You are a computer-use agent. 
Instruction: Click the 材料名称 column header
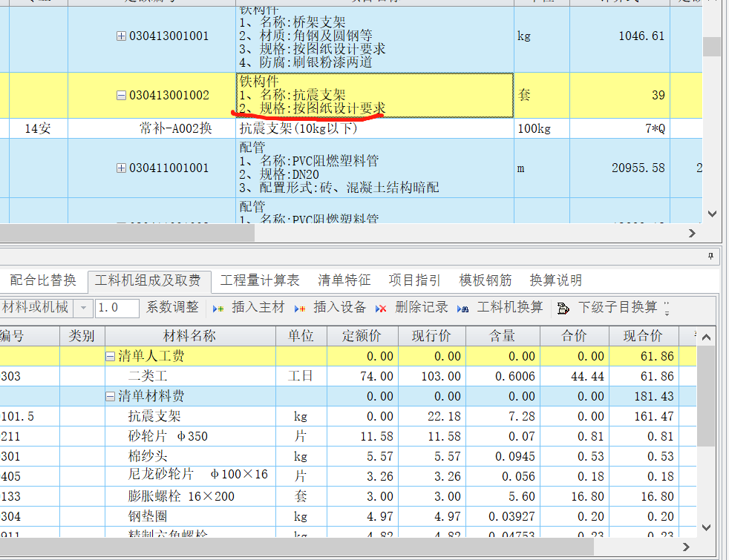coord(190,336)
